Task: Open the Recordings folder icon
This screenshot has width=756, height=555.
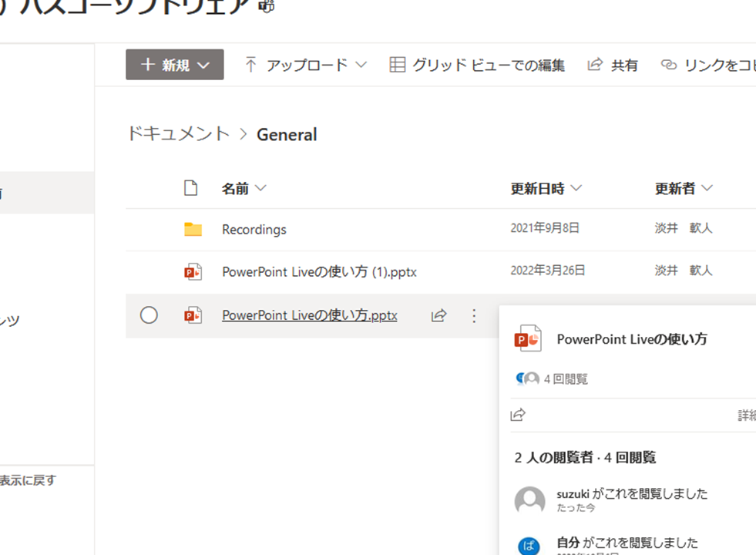Action: click(193, 230)
